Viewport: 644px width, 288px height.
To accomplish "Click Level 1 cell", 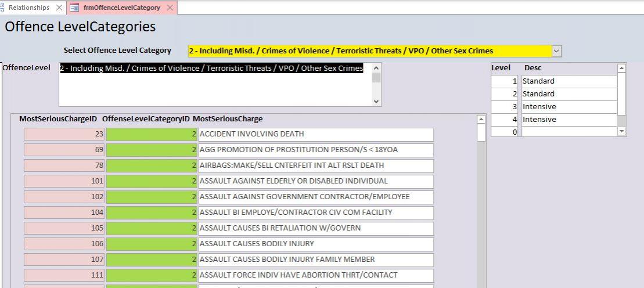I will tap(505, 81).
